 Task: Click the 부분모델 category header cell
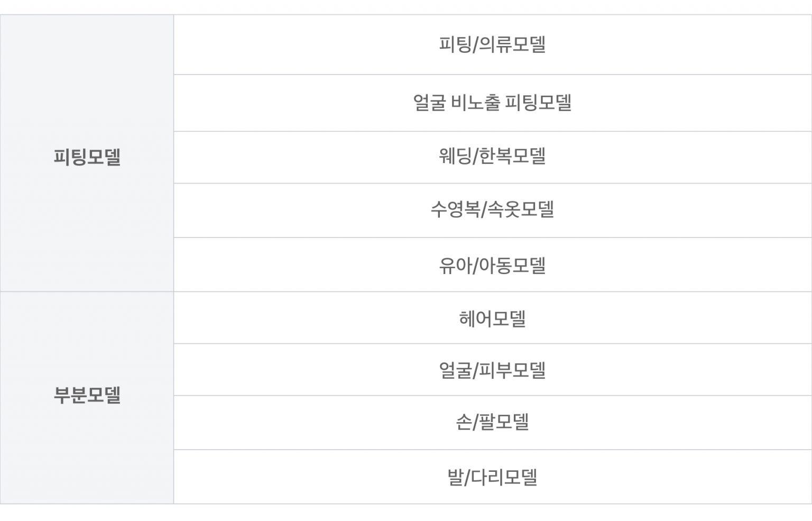coord(87,395)
